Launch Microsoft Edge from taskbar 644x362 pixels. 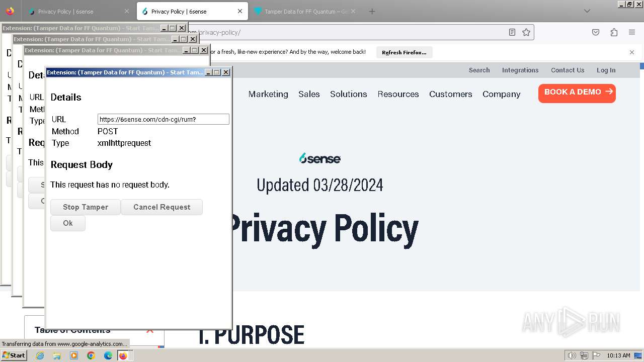pos(108,355)
